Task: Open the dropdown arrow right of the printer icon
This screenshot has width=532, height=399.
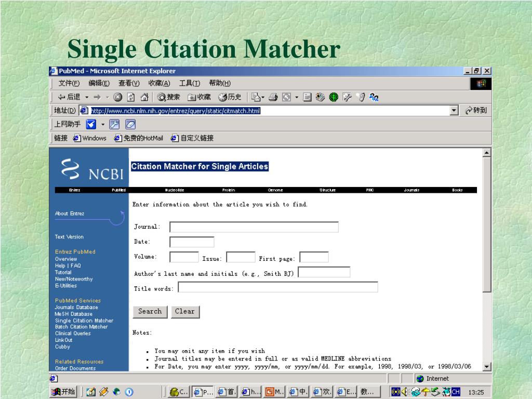Action: 297,97
